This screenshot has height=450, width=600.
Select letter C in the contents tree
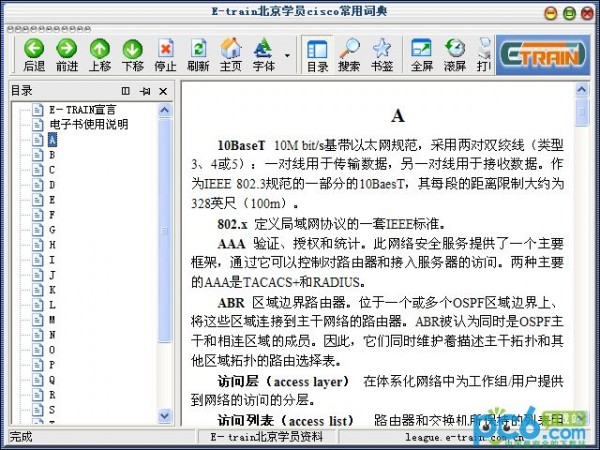click(x=52, y=170)
